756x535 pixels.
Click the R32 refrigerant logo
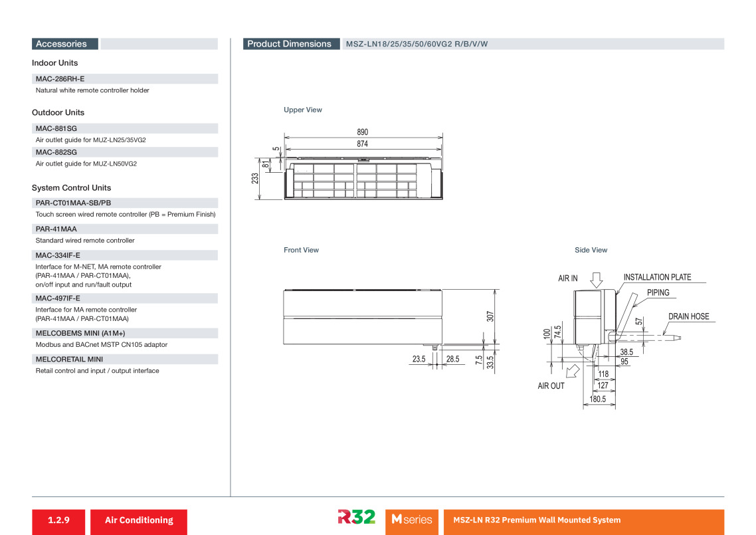pyautogui.click(x=356, y=517)
